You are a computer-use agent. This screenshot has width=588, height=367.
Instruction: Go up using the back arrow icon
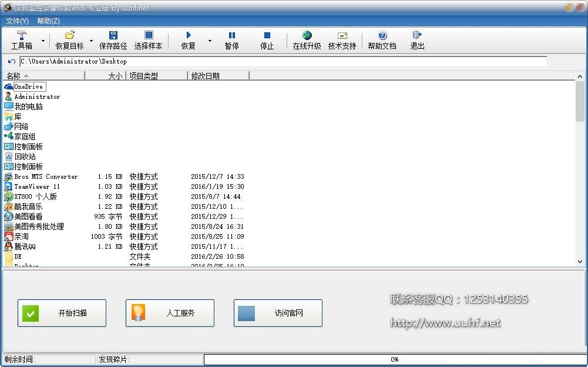(x=12, y=61)
